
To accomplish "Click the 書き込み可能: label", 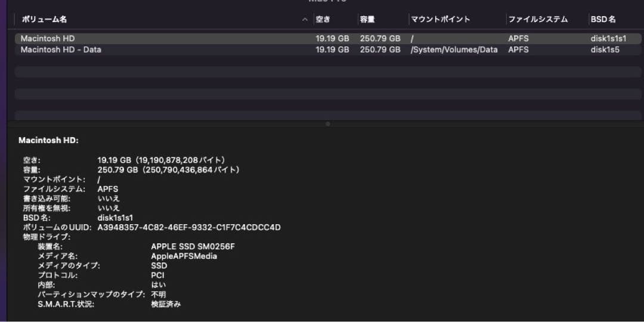I will (x=47, y=199).
